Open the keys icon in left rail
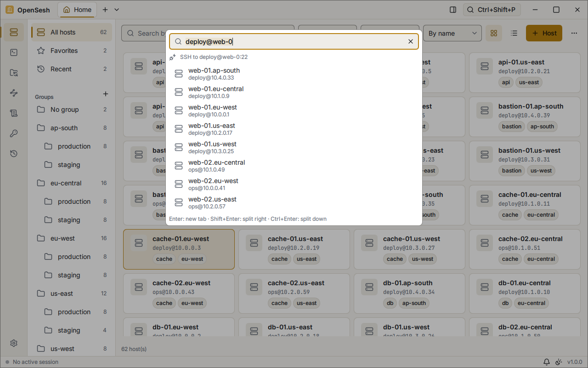 click(x=13, y=133)
